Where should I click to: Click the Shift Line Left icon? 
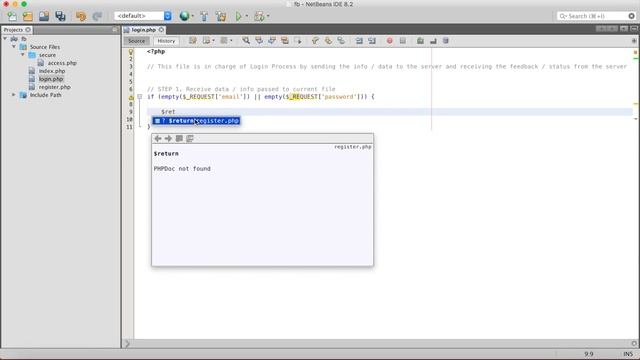point(359,40)
